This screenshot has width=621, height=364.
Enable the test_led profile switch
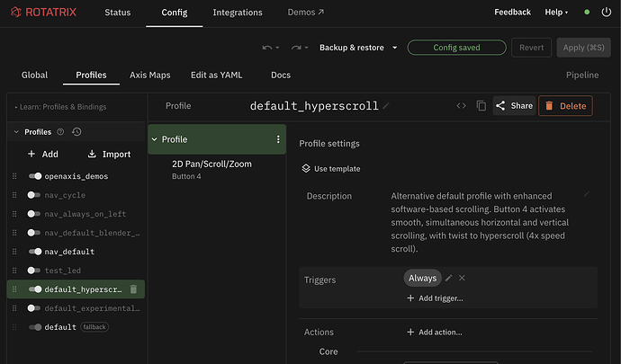(33, 271)
